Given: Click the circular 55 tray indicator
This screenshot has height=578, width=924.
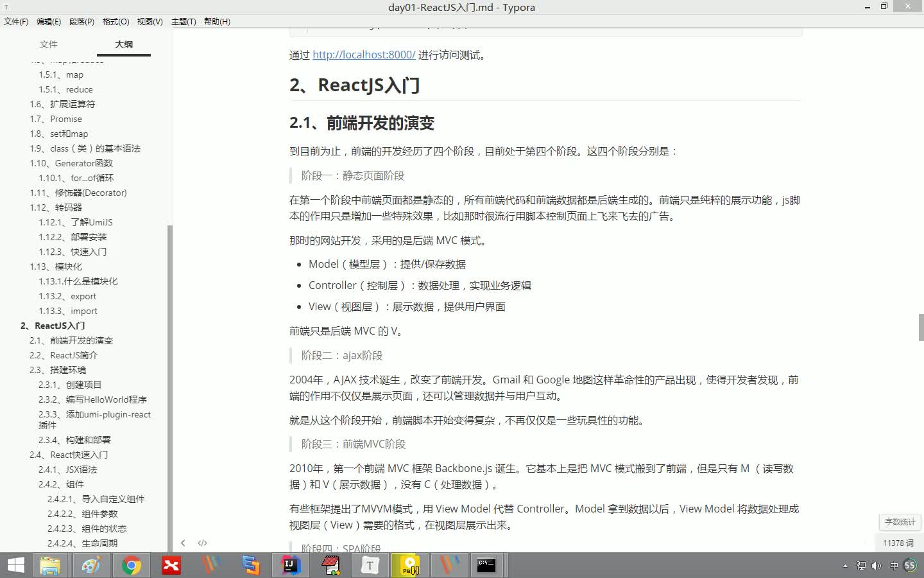Looking at the screenshot, I should (x=910, y=566).
